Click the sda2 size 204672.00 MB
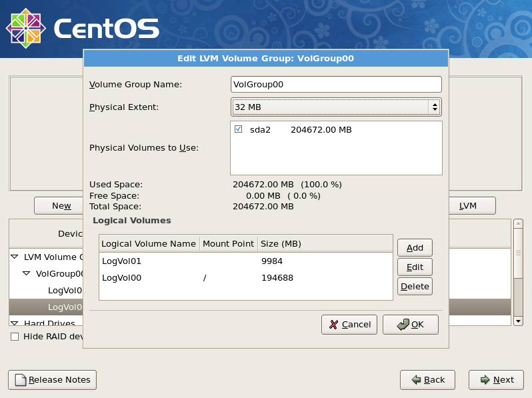 (321, 129)
